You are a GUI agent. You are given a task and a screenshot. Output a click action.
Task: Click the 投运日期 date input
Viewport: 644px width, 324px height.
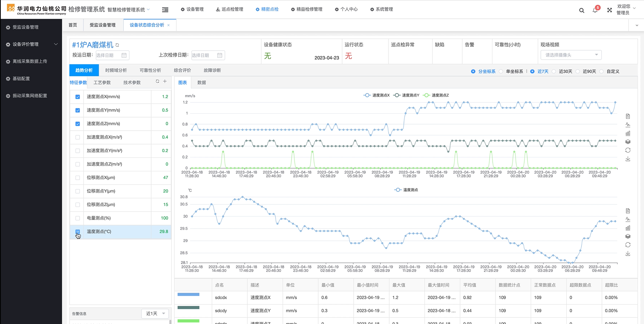112,55
